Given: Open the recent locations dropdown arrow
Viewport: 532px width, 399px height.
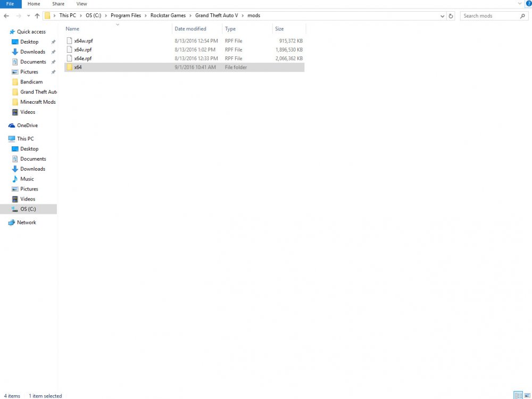Looking at the screenshot, I should (x=29, y=15).
